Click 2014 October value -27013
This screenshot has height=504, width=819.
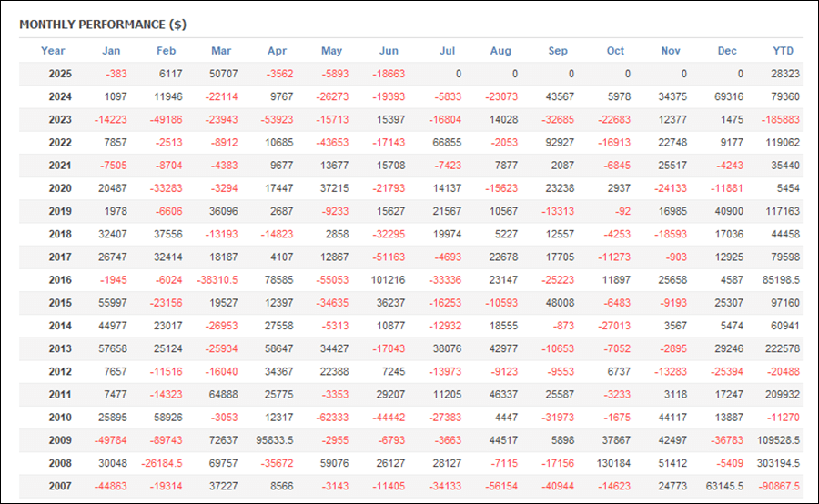[x=614, y=326]
